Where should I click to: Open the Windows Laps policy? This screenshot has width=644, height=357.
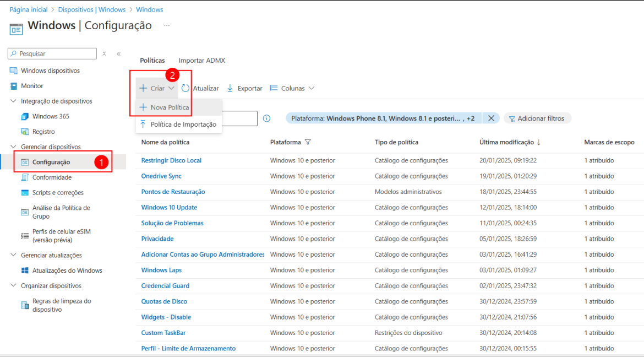(x=161, y=270)
